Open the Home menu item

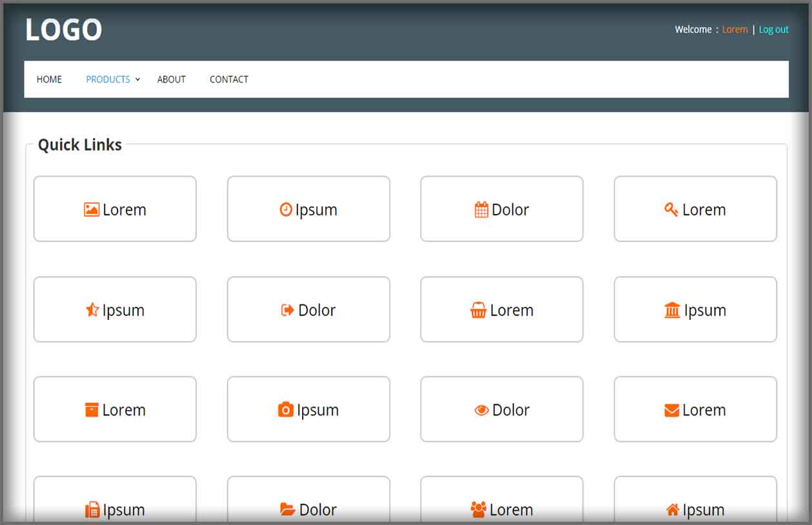pyautogui.click(x=49, y=79)
